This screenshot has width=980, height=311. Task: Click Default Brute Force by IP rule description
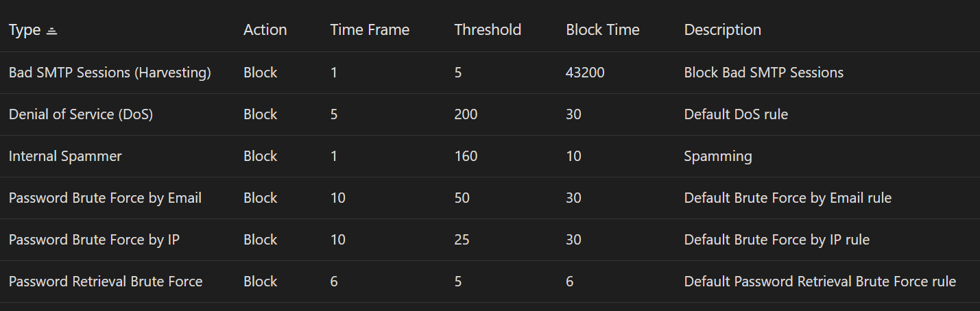coord(776,240)
